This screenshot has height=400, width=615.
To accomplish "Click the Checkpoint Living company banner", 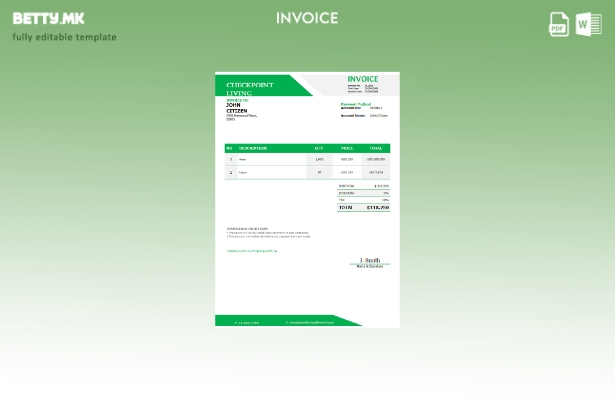I will (251, 88).
